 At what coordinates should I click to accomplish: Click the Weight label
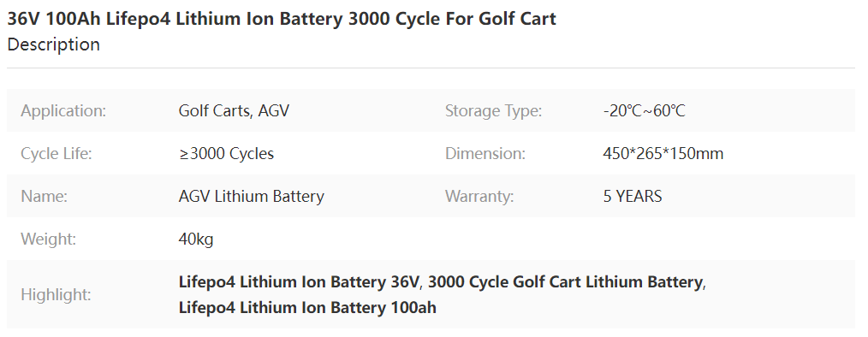coord(48,239)
